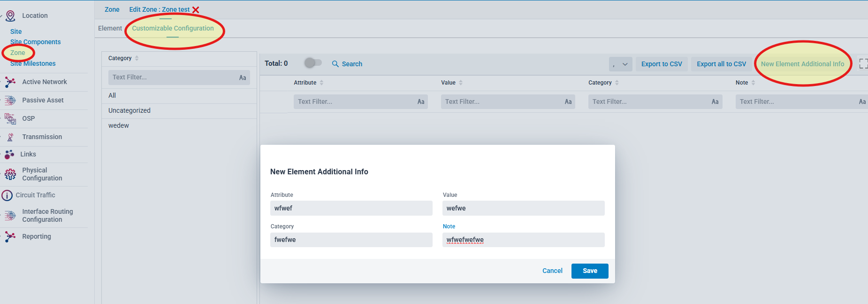Close the Edit Zone tab with red X
The image size is (868, 304).
196,10
